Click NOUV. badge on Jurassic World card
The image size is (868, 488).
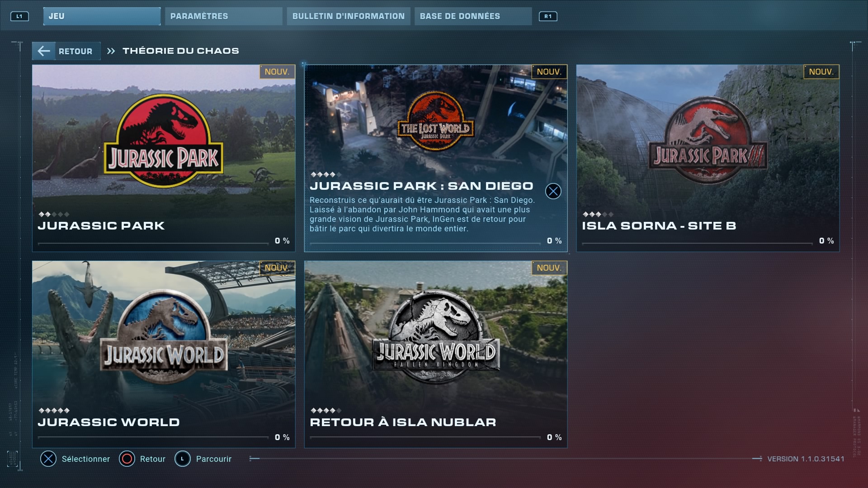point(277,268)
